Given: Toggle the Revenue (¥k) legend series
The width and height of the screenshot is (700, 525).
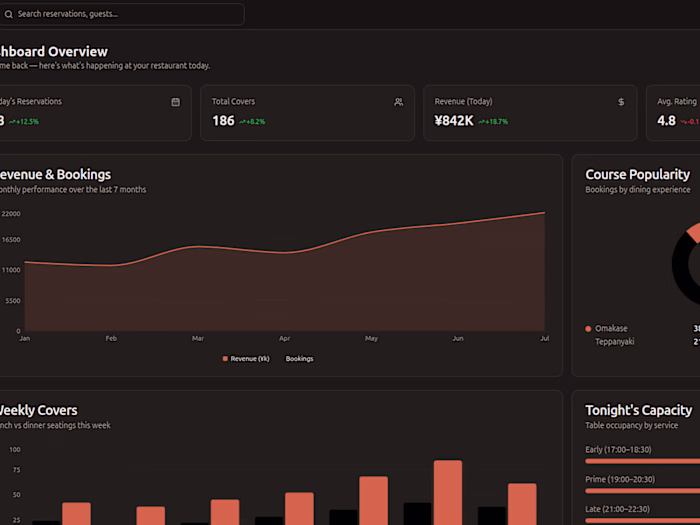Looking at the screenshot, I should (246, 359).
